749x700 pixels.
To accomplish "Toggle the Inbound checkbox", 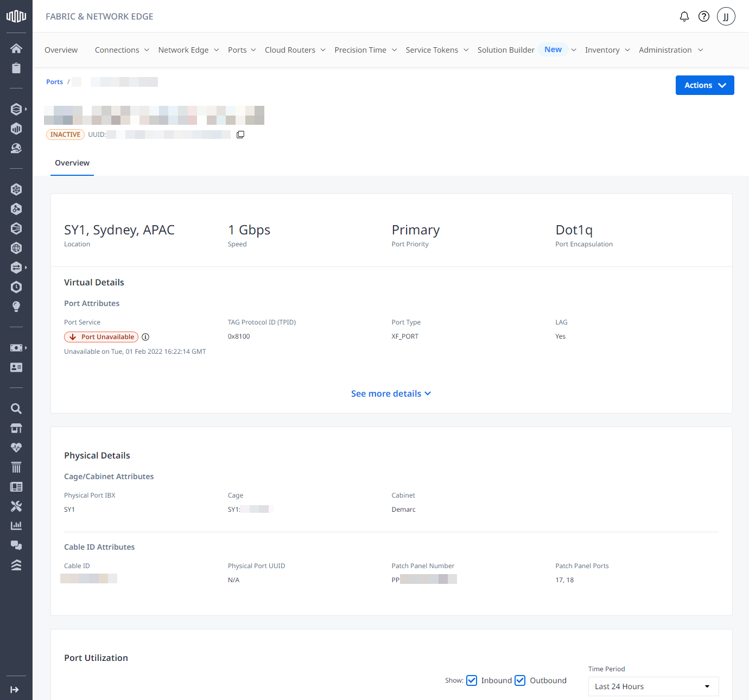I will 472,680.
